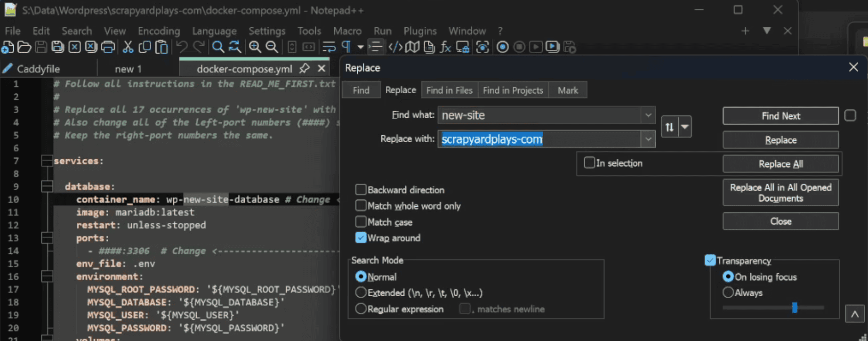Viewport: 868px width, 341px height.
Task: Pin the docker-compose.yml tab
Action: click(304, 68)
